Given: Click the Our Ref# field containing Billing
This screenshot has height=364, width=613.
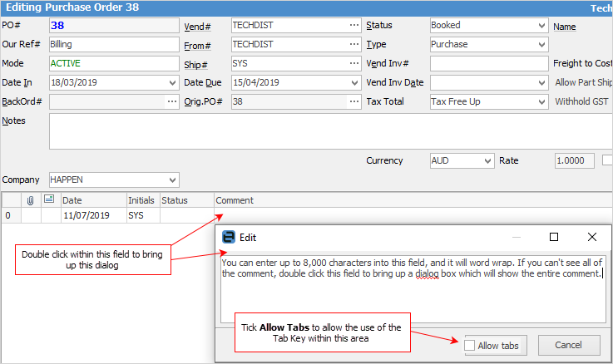Looking at the screenshot, I should [114, 44].
